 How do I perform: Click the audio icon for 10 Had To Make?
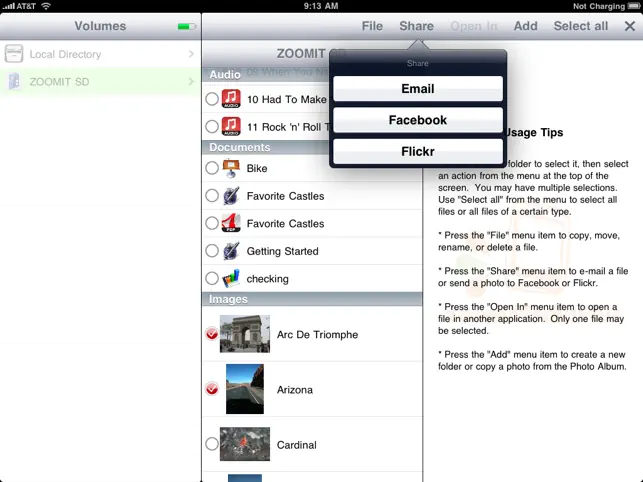click(231, 99)
